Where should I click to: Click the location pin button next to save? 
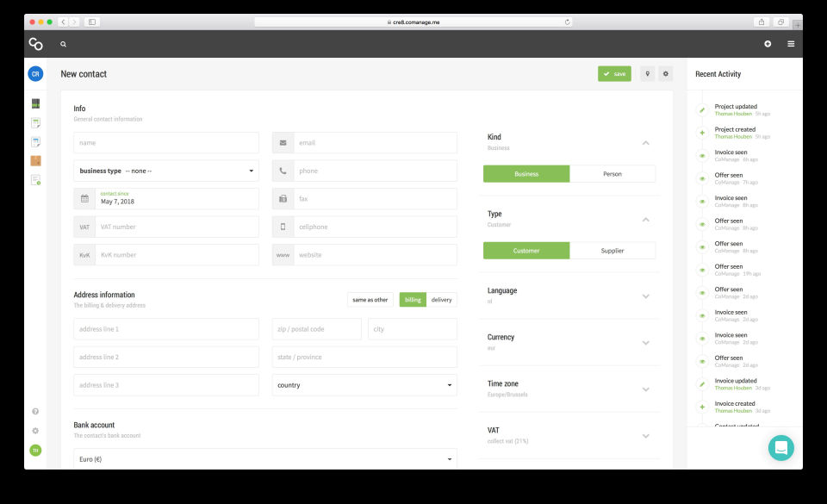(647, 74)
